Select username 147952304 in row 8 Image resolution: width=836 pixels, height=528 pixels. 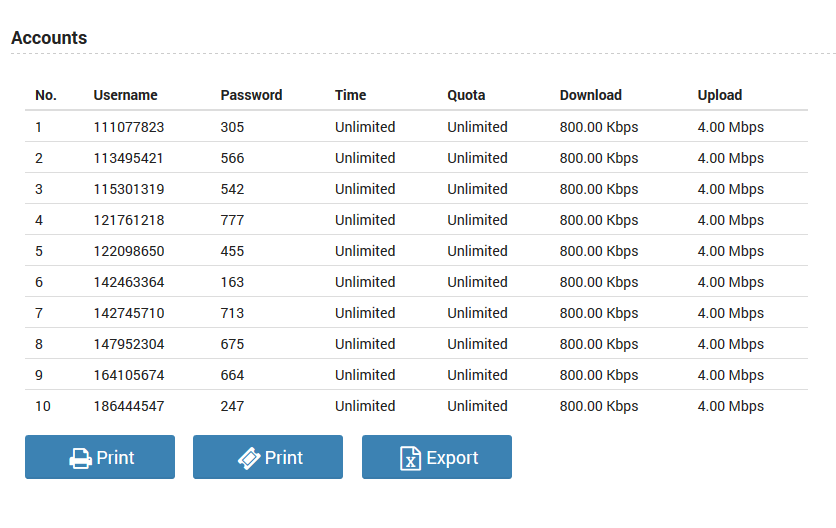(x=128, y=345)
